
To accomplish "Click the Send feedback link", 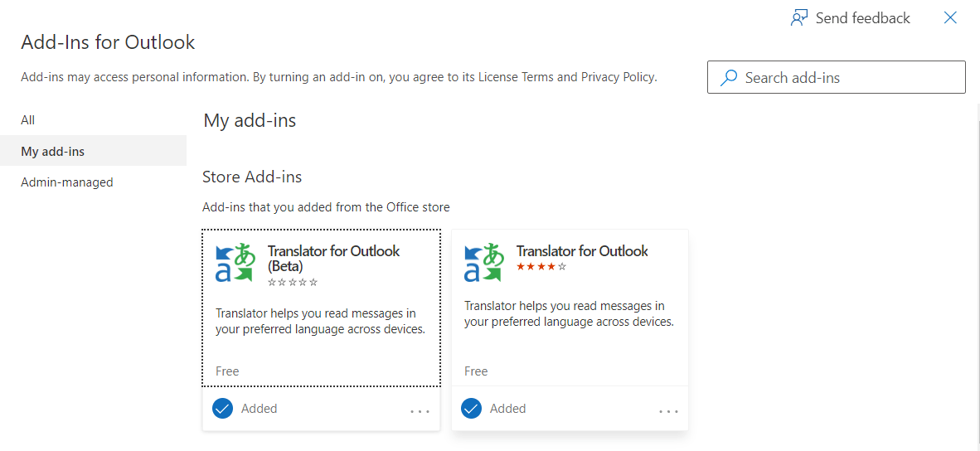I will click(862, 18).
